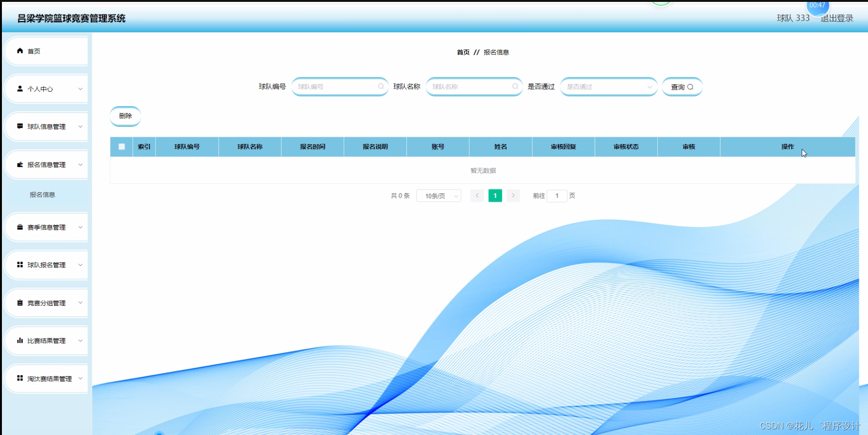Click the 前往 page number input

pos(557,195)
